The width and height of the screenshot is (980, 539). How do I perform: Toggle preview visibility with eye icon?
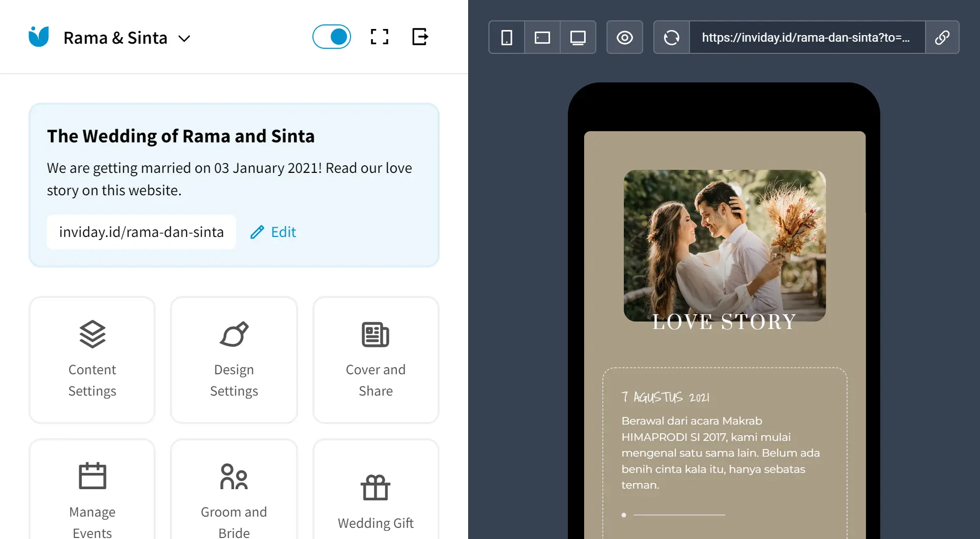pos(624,37)
